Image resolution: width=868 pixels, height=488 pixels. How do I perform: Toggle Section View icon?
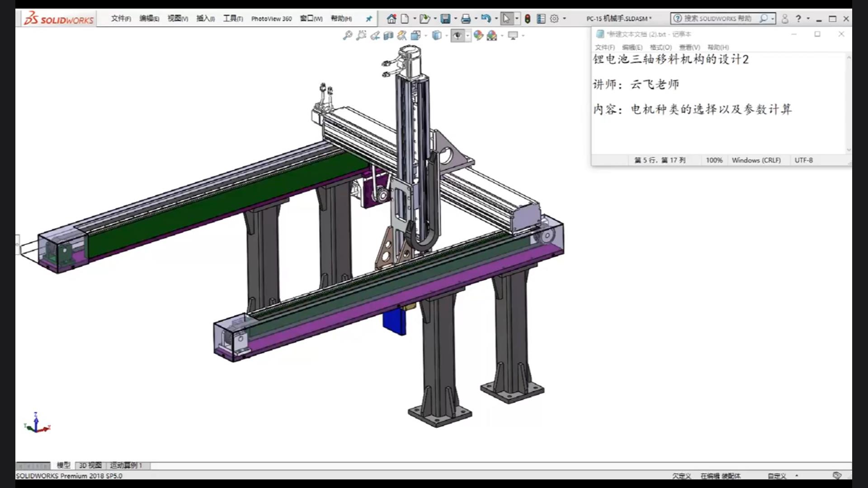pos(388,35)
